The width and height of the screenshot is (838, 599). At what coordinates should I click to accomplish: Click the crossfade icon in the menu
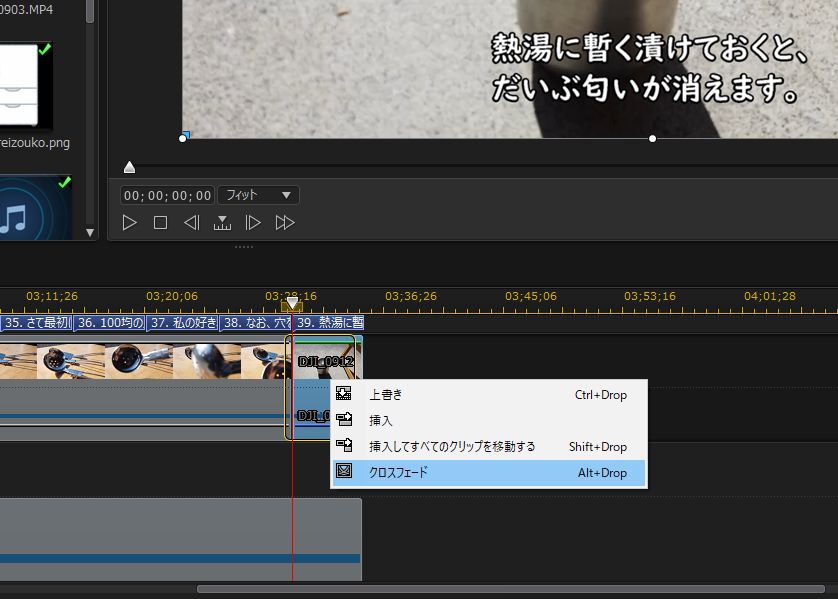pyautogui.click(x=345, y=472)
